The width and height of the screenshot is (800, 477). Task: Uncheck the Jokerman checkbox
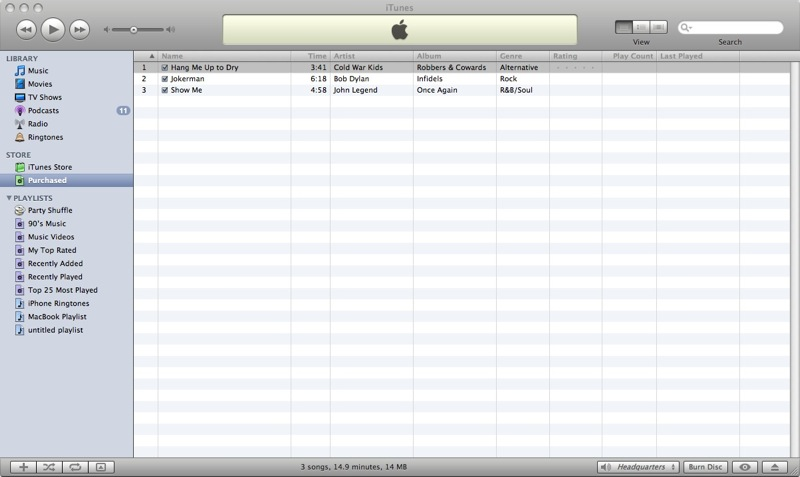tap(165, 79)
